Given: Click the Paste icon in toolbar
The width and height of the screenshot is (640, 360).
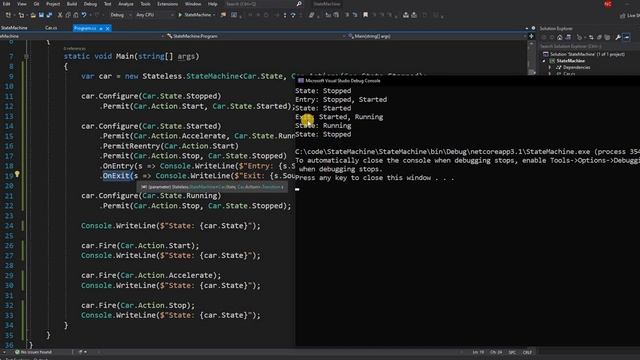Looking at the screenshot, I should click(x=76, y=15).
